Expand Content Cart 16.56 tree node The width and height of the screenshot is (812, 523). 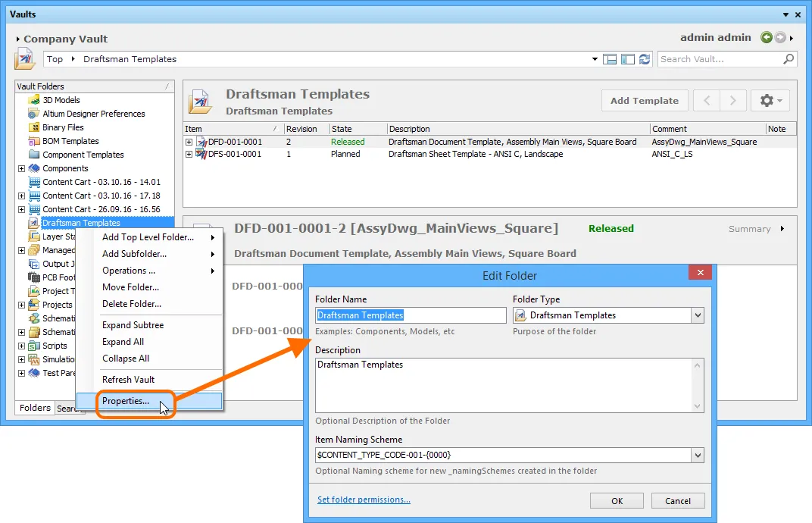pos(21,209)
